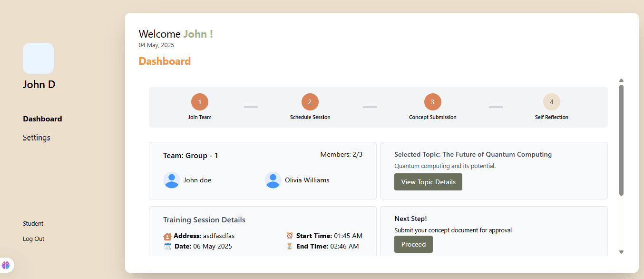This screenshot has height=279, width=644.
Task: Click the View Topic Details button
Action: click(428, 182)
